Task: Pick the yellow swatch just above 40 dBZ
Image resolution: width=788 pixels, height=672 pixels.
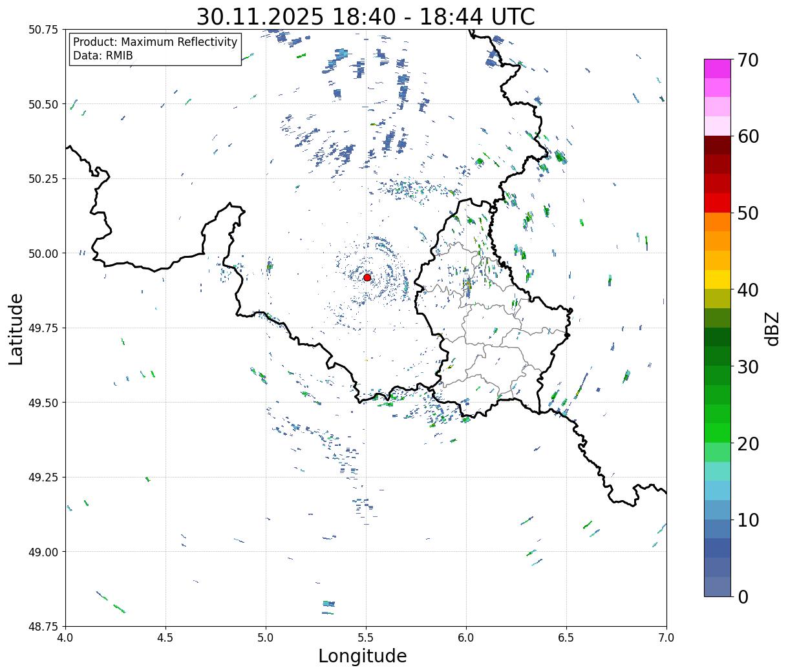Action: click(x=718, y=280)
